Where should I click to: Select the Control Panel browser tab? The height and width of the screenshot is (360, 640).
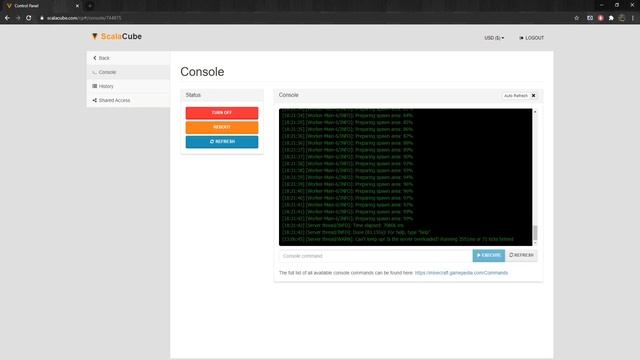[x=42, y=6]
